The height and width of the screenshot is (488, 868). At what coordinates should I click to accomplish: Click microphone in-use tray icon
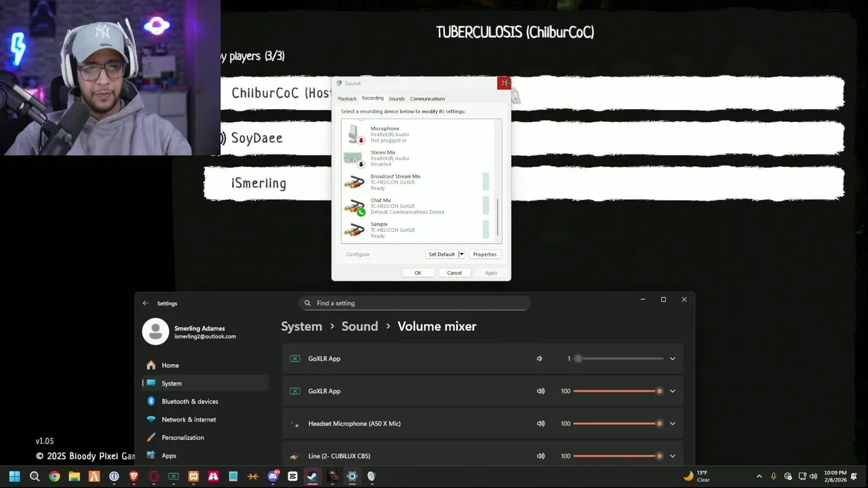[x=774, y=476]
